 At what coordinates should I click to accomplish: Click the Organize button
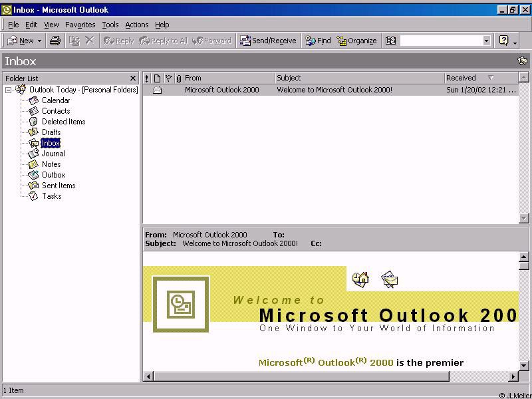point(357,41)
